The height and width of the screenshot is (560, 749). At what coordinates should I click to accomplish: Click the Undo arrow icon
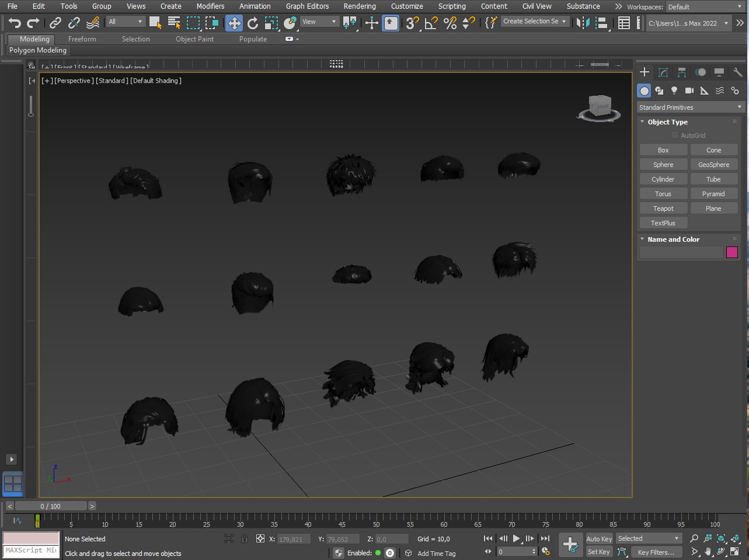15,23
